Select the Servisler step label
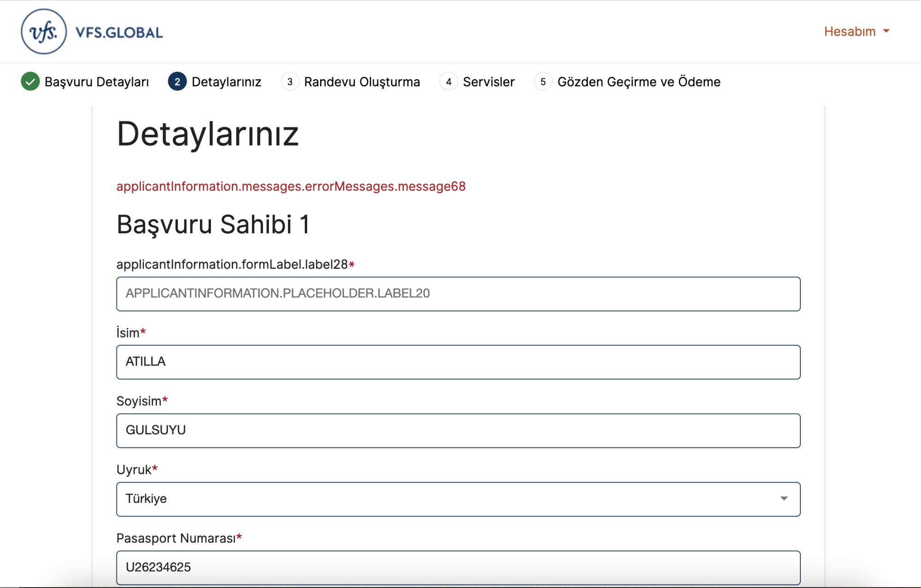The height and width of the screenshot is (588, 921). pos(489,82)
